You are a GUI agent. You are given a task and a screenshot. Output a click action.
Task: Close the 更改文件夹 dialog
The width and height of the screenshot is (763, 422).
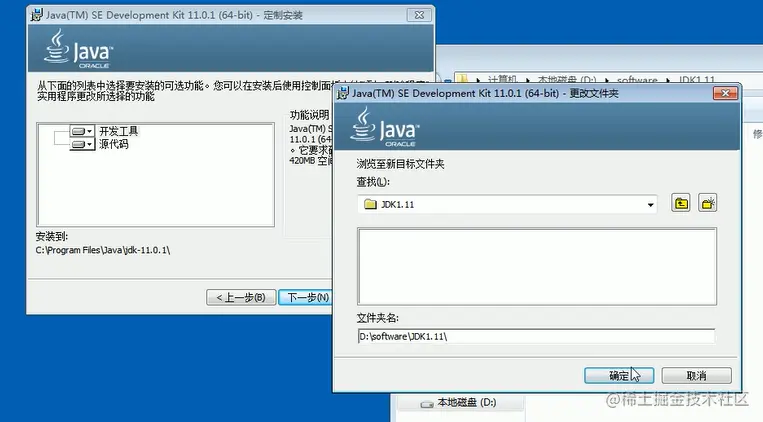(725, 92)
